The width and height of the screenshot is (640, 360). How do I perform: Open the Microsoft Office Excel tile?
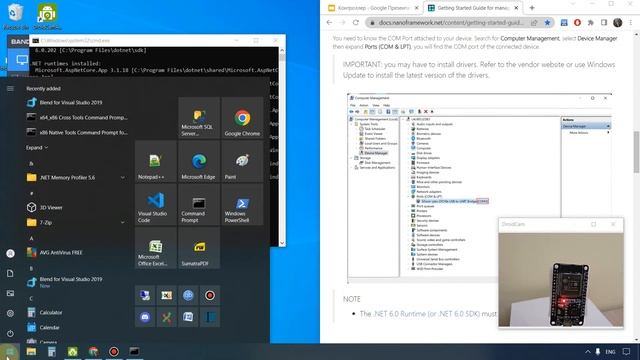tap(156, 248)
